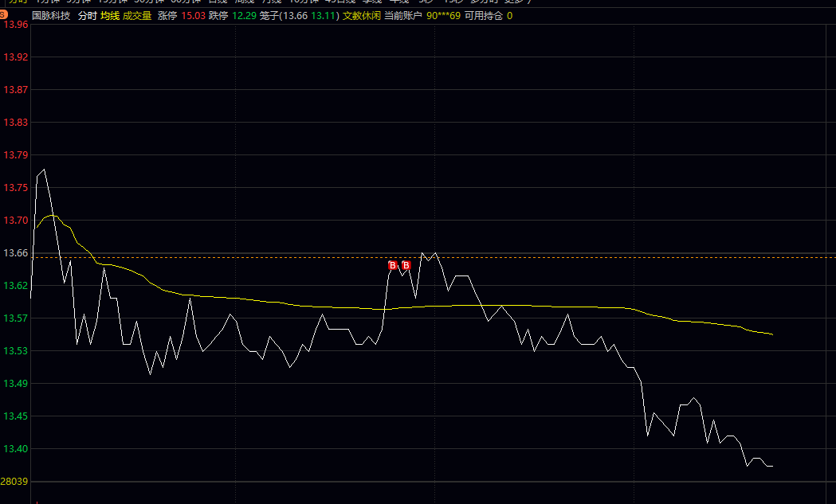836x504 pixels.
Task: Click the 13.62 price axis label
Action: tap(15, 286)
